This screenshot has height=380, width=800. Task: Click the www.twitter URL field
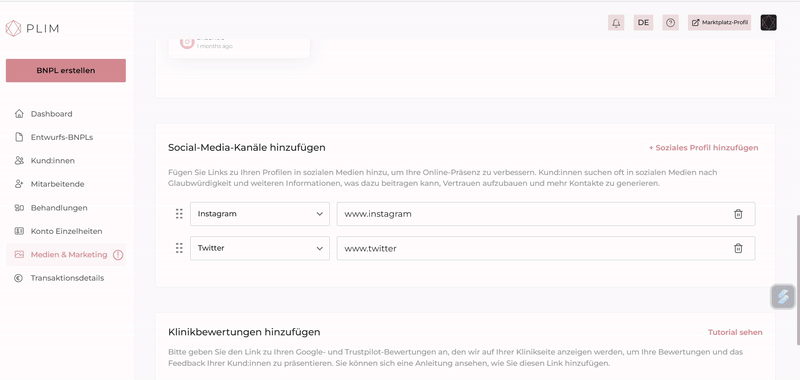(546, 248)
